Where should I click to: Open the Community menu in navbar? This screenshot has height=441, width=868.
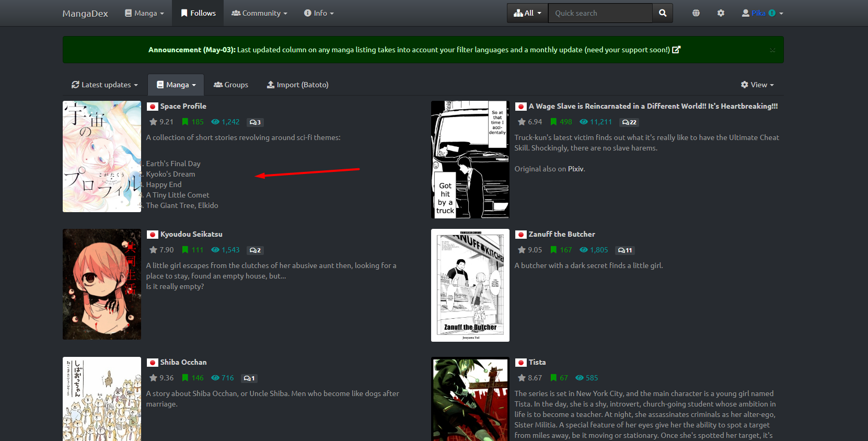pyautogui.click(x=259, y=13)
